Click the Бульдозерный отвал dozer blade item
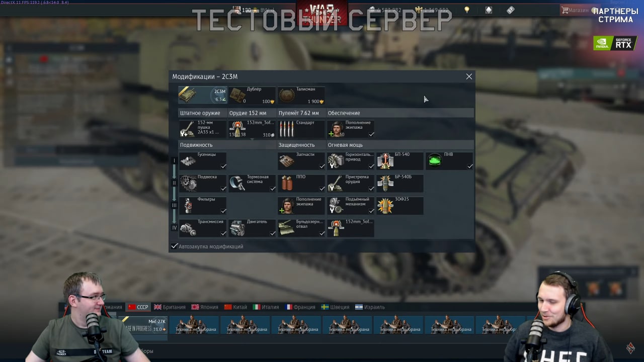 301,228
